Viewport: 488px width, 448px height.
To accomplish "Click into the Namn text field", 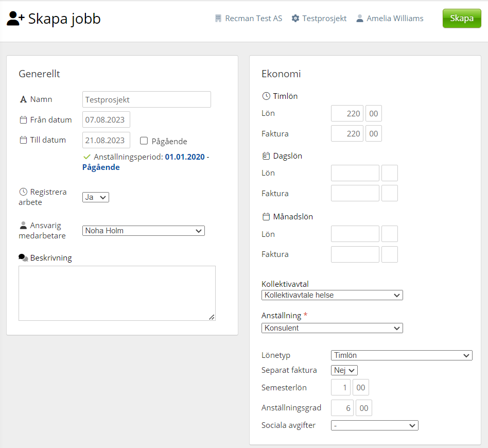I will click(x=147, y=99).
